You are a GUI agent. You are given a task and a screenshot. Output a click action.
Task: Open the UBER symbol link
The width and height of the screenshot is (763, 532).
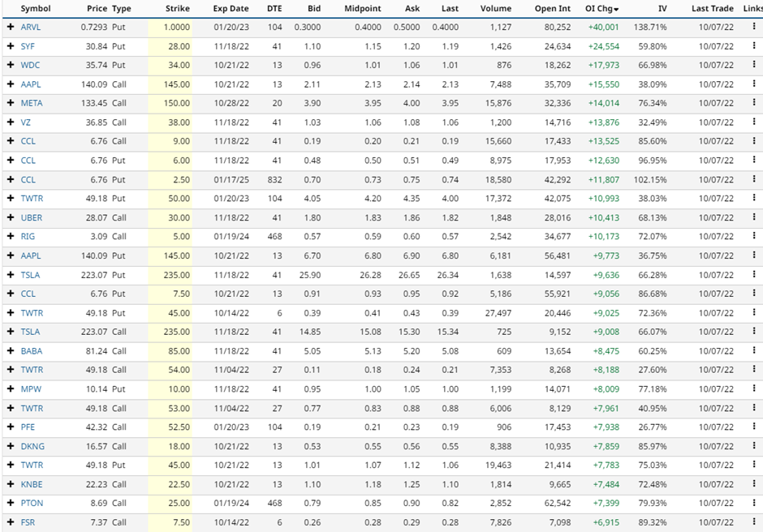point(31,217)
